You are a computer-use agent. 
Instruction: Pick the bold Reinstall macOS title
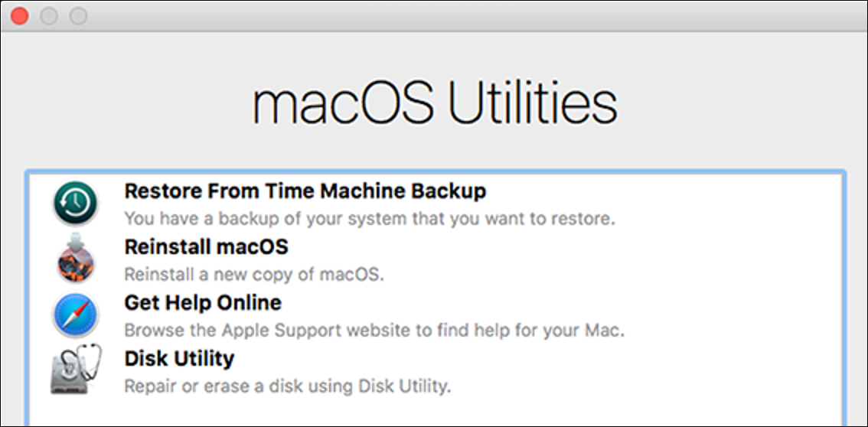[x=207, y=247]
